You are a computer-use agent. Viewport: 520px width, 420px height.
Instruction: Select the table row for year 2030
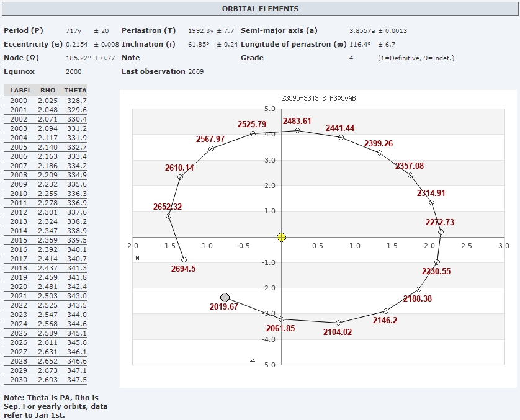(x=45, y=380)
